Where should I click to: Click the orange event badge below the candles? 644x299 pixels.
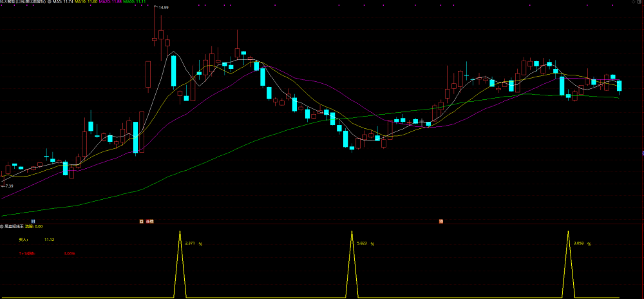pyautogui.click(x=141, y=222)
